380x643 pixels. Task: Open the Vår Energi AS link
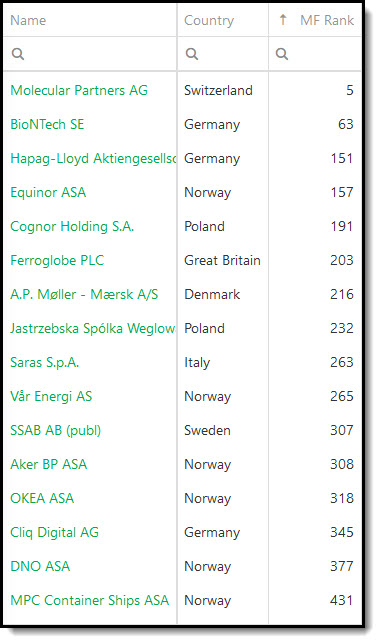point(51,396)
